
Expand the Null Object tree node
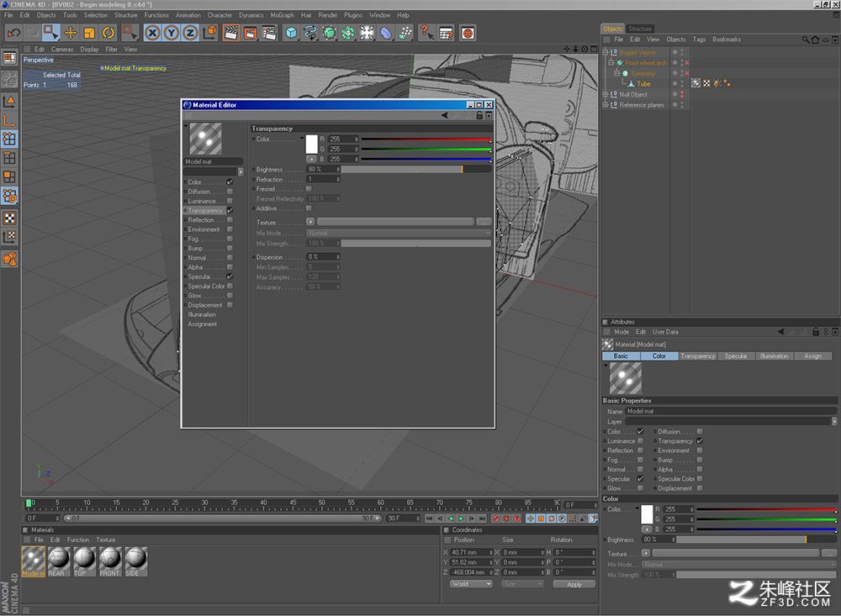click(x=606, y=94)
